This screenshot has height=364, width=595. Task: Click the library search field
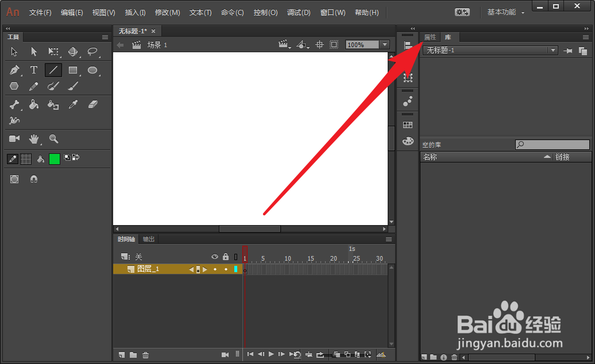tap(552, 145)
